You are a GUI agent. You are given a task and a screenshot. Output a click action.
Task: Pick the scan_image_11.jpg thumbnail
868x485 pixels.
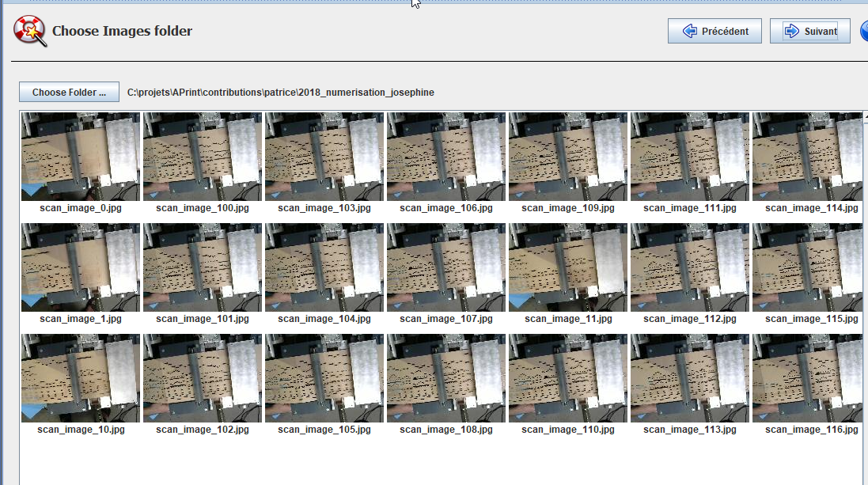click(568, 267)
